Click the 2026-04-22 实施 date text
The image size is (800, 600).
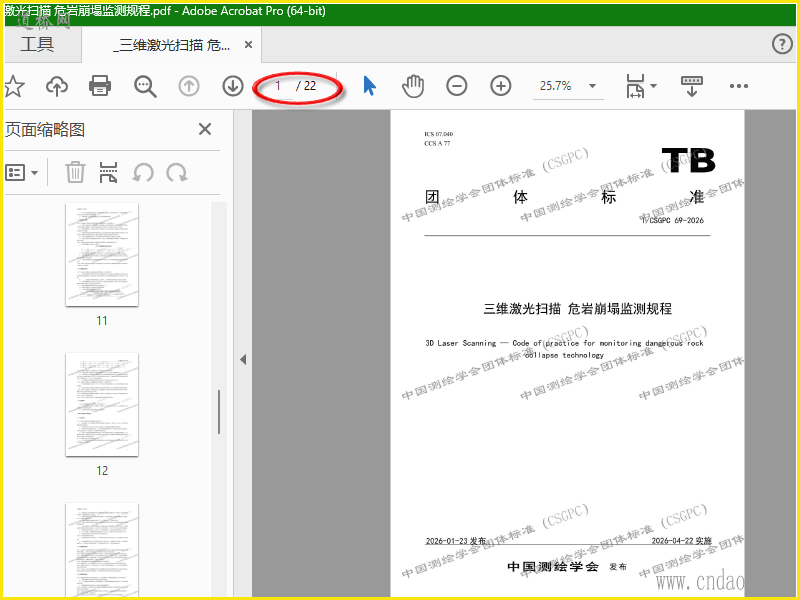681,541
